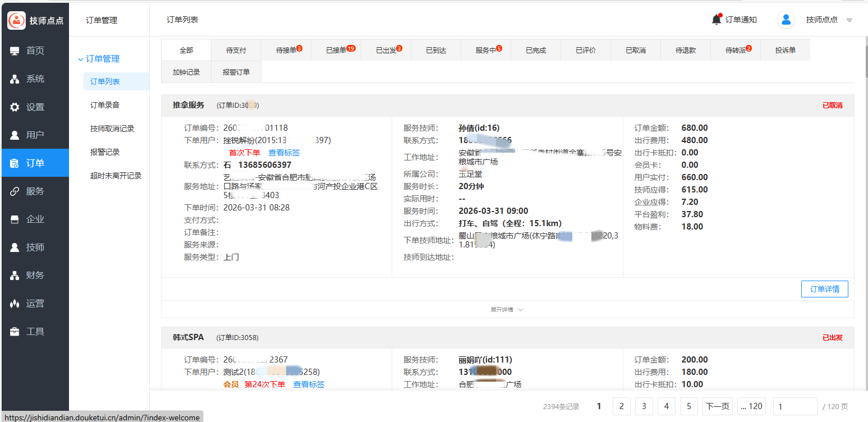This screenshot has width=868, height=422.
Task: Click the Home monitor icon in sidebar
Action: coord(15,51)
